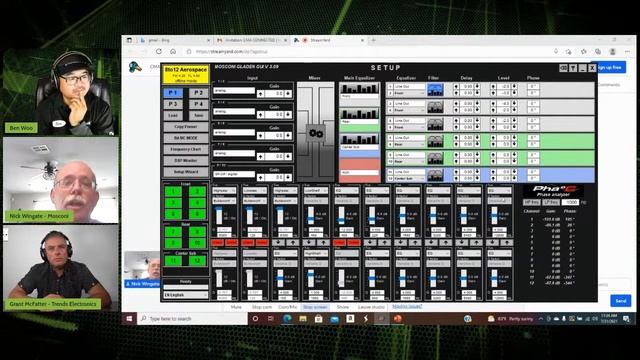The image size is (640, 360).
Task: Open filter graph for outputs 9 and 10
Action: (435, 158)
